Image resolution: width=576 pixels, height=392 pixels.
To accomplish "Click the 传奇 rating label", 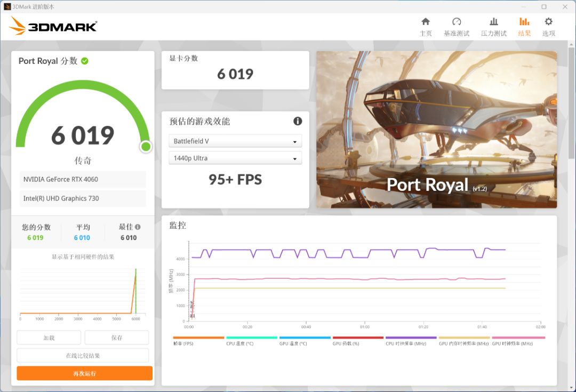I will pos(83,161).
